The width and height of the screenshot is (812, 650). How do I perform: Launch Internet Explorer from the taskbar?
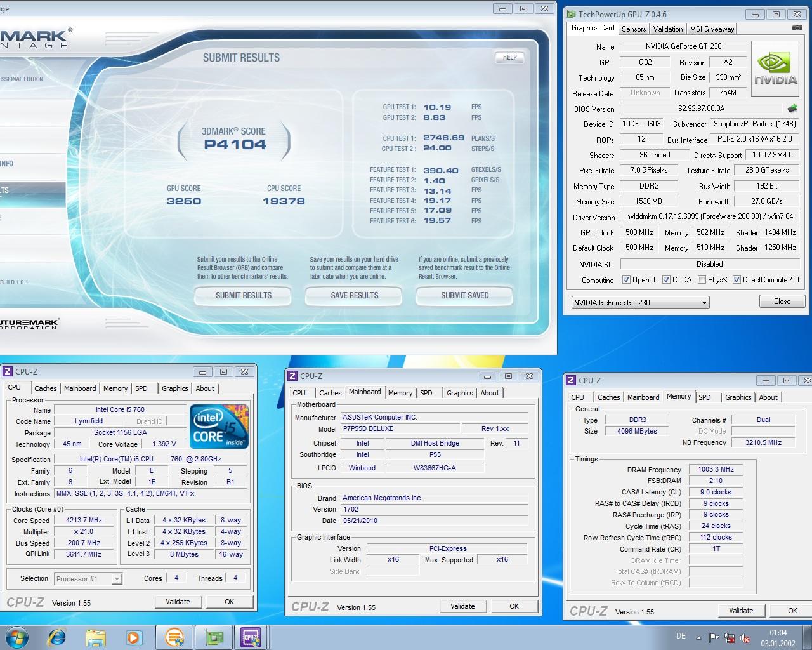coord(57,637)
